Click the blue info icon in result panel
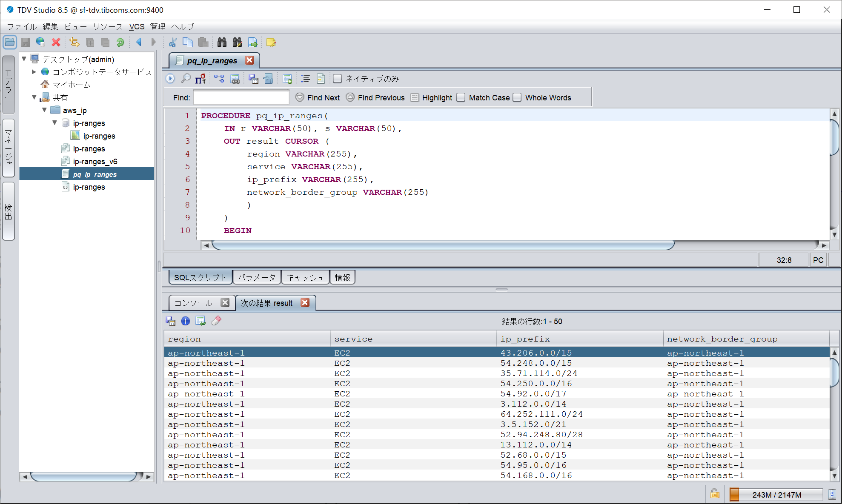This screenshot has height=504, width=842. coord(185,321)
